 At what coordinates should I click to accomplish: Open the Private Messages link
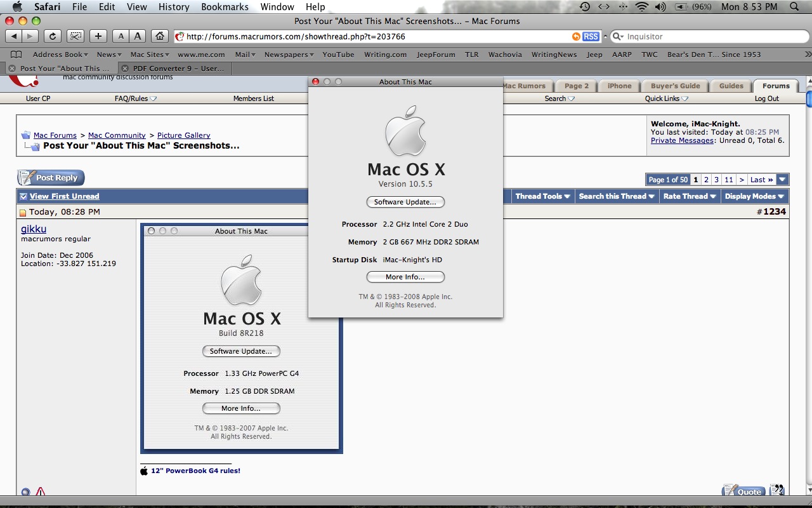coord(682,140)
